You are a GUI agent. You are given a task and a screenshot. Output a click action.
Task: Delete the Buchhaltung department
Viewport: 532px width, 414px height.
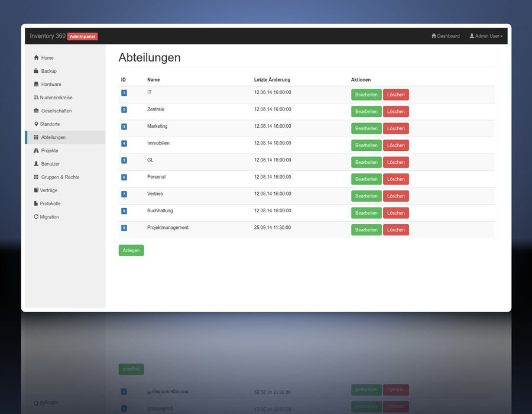coord(396,213)
